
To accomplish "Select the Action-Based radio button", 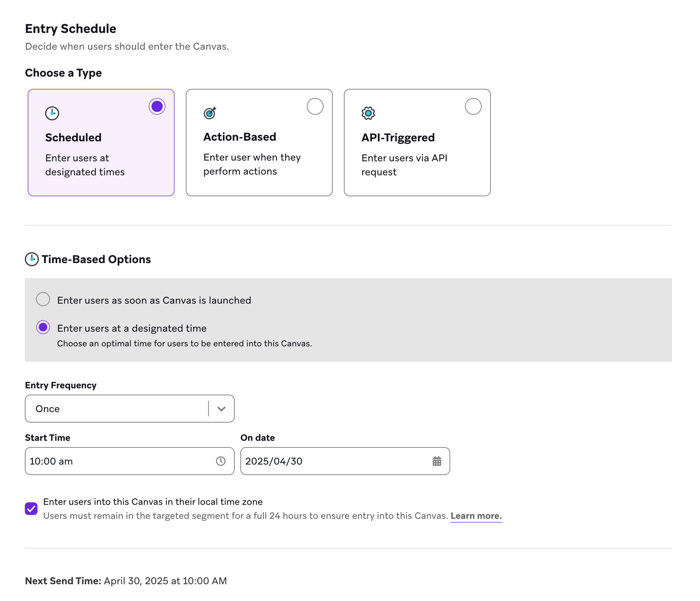I will pyautogui.click(x=315, y=106).
